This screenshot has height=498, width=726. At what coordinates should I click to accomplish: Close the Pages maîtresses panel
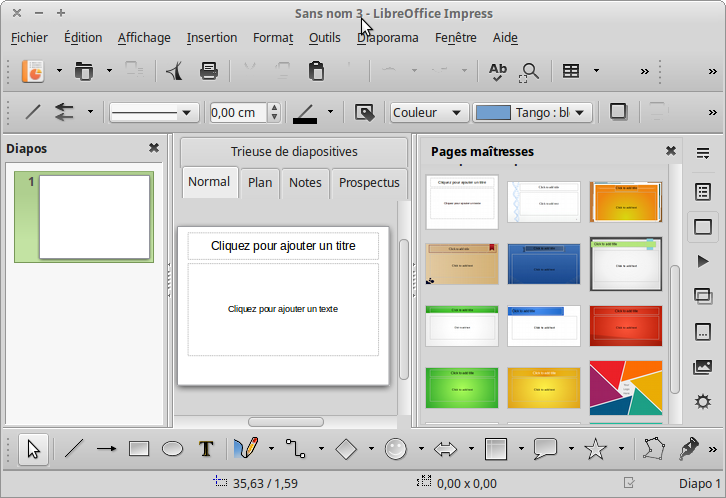671,151
